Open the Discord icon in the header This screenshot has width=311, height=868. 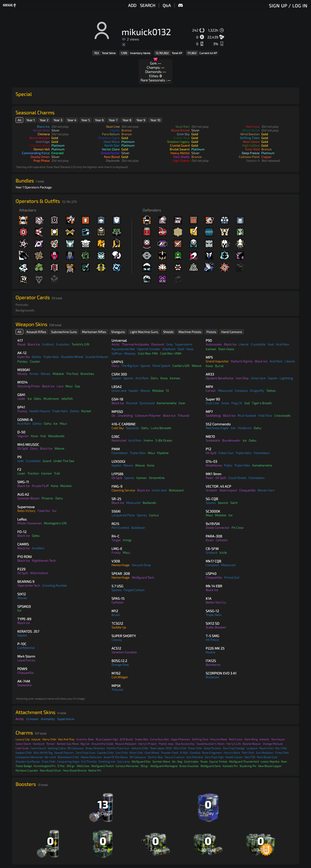point(180,5)
